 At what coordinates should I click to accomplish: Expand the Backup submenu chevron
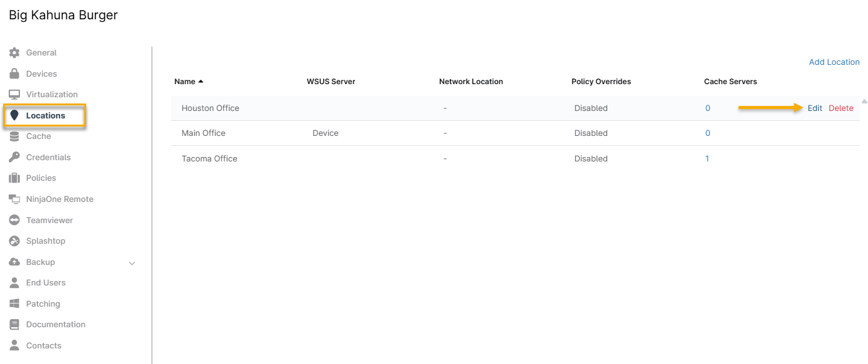click(132, 263)
